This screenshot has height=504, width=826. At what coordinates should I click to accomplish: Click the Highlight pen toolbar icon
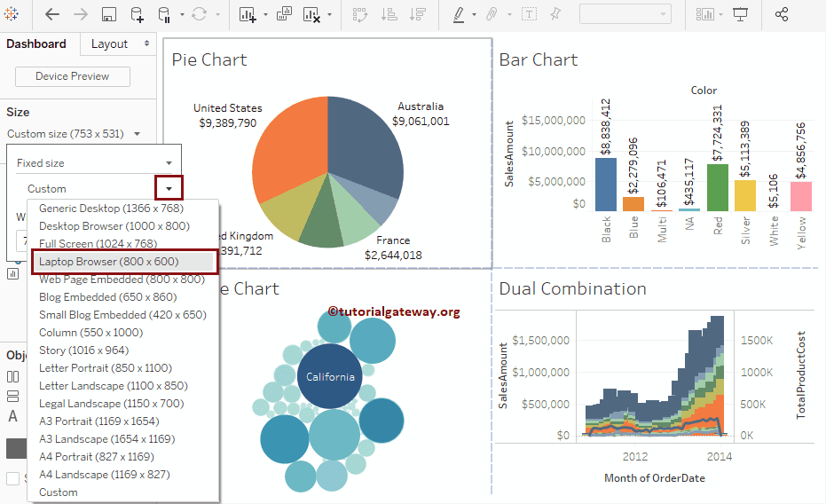click(459, 14)
